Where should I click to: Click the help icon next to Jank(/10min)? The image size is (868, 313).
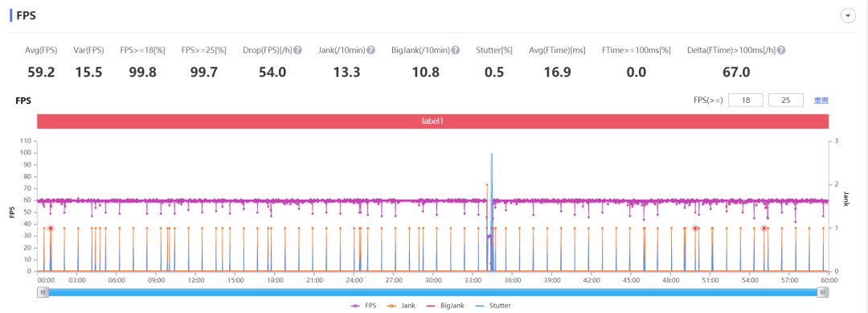tap(371, 50)
